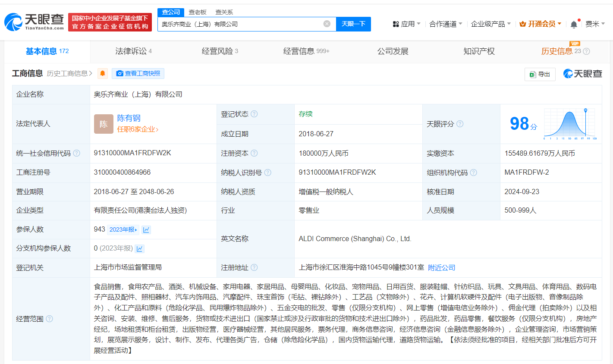Click the question mark beside 历史信息
This screenshot has width=613, height=364.
click(586, 51)
